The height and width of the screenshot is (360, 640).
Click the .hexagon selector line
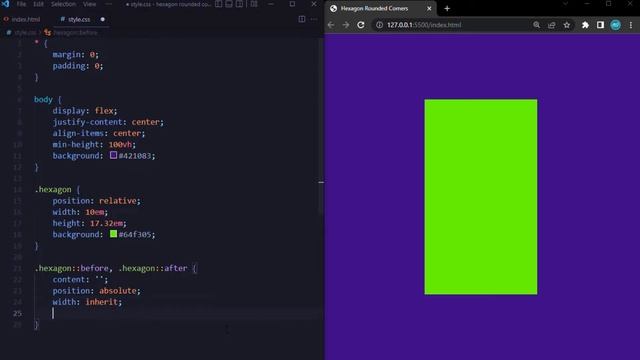point(57,189)
